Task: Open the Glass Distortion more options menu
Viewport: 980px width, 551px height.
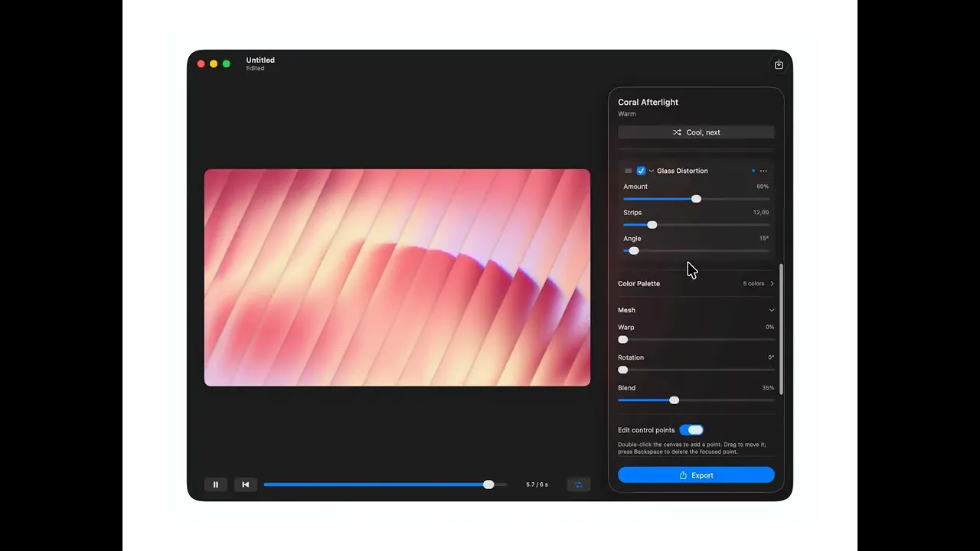Action: [763, 171]
